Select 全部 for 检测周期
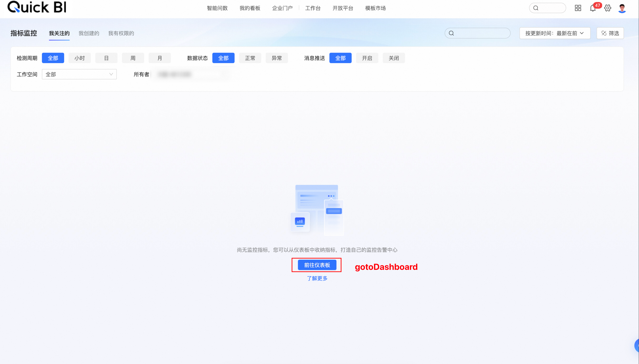Viewport: 639px width, 364px height. (53, 58)
